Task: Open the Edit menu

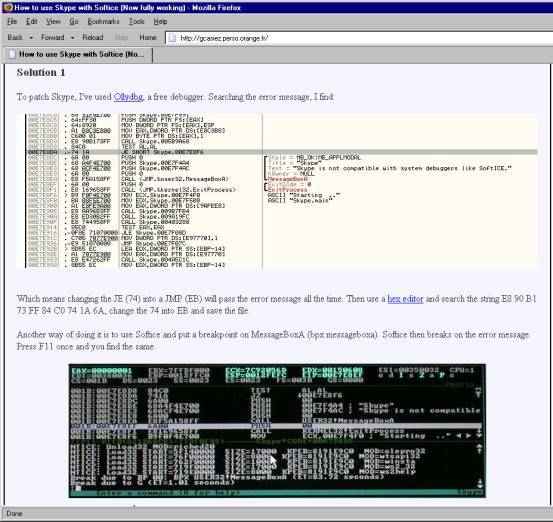Action: pos(31,22)
